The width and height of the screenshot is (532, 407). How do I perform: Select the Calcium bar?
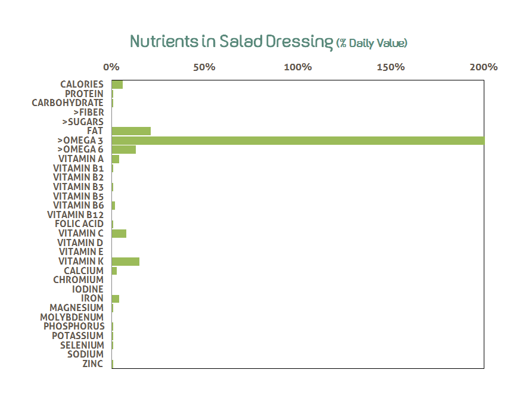pyautogui.click(x=114, y=271)
